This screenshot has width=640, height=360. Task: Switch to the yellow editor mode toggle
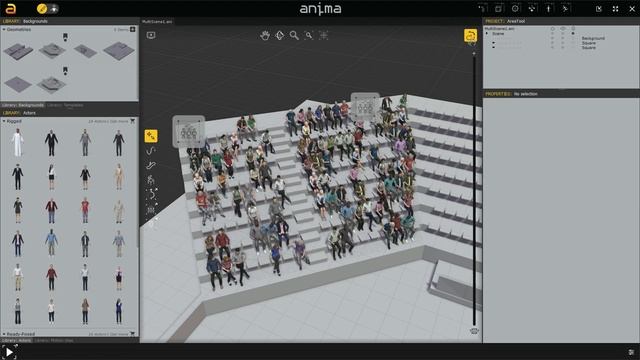(x=42, y=9)
